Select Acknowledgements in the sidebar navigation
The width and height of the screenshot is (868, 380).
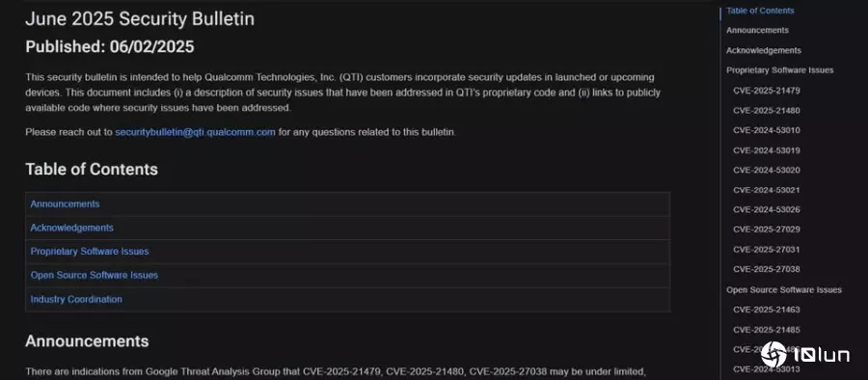(764, 50)
